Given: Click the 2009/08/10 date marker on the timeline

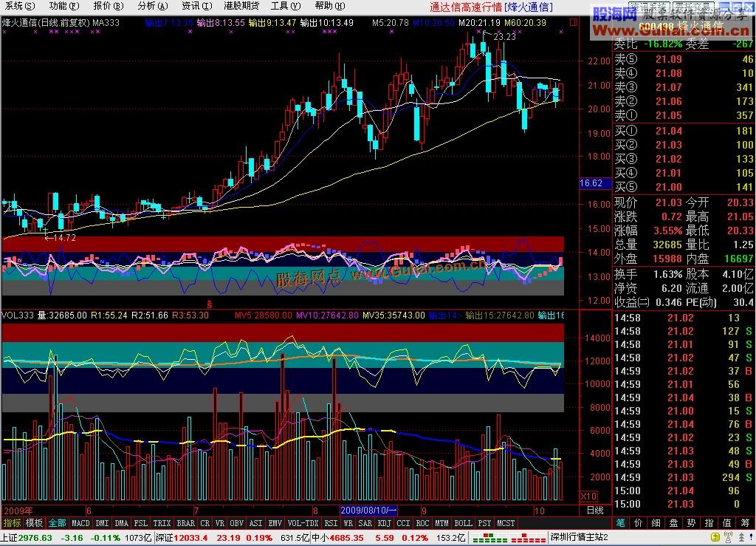Looking at the screenshot, I should [x=369, y=511].
